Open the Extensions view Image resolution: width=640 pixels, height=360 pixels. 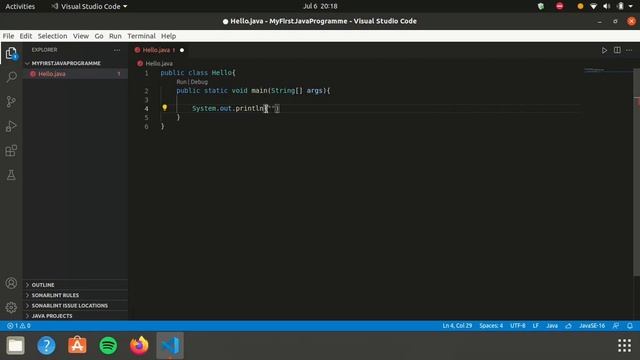click(x=11, y=151)
